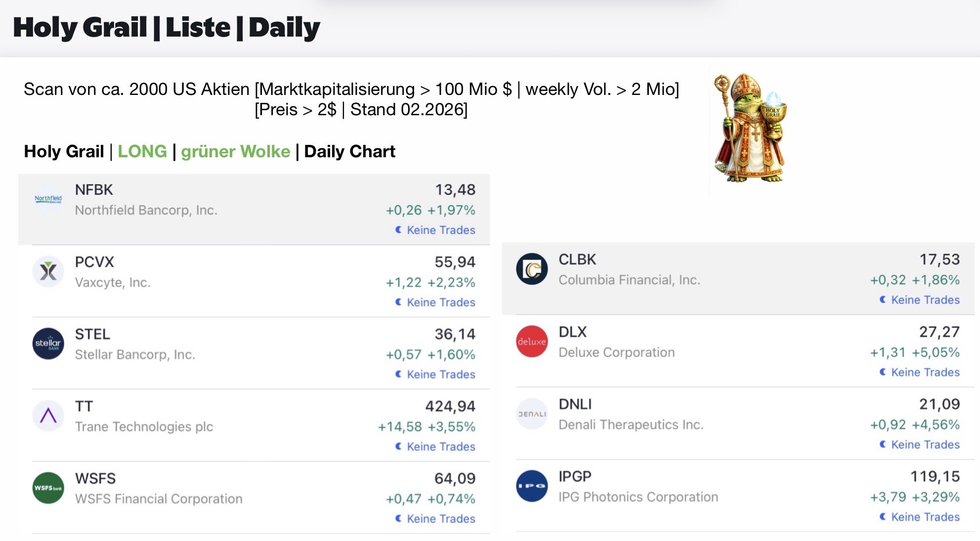Click 'Keine Trades' link under NFBK
The width and height of the screenshot is (980, 541).
(441, 230)
